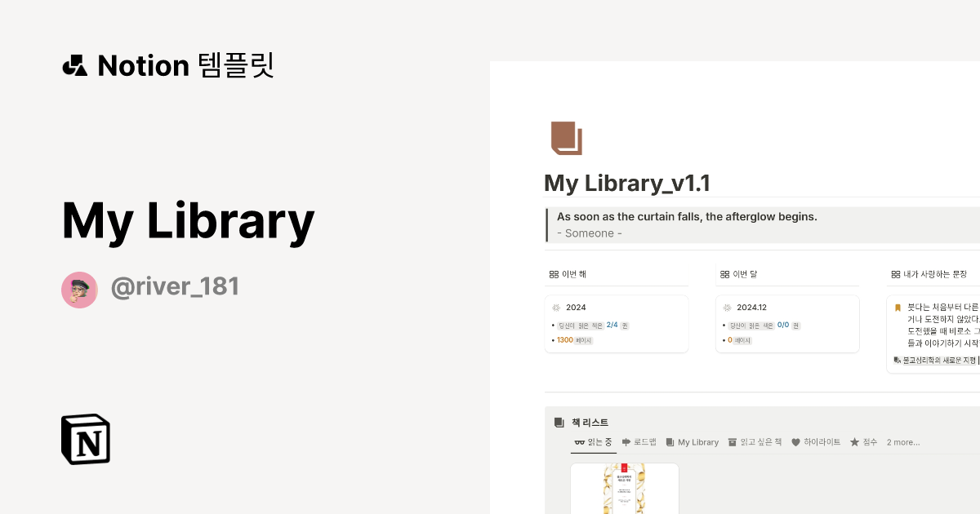Click the arrow icon next to 로드맵
The height and width of the screenshot is (514, 980).
[625, 442]
